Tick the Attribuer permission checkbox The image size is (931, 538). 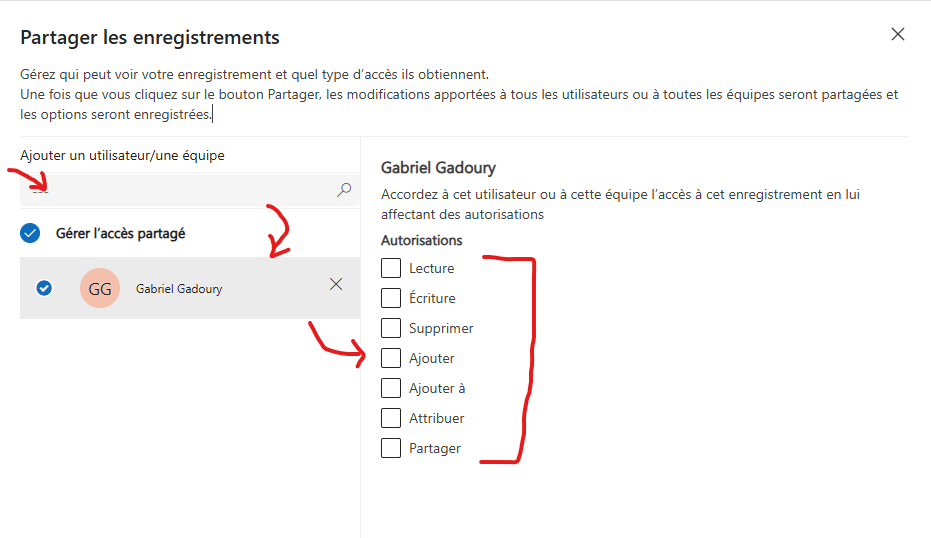391,418
